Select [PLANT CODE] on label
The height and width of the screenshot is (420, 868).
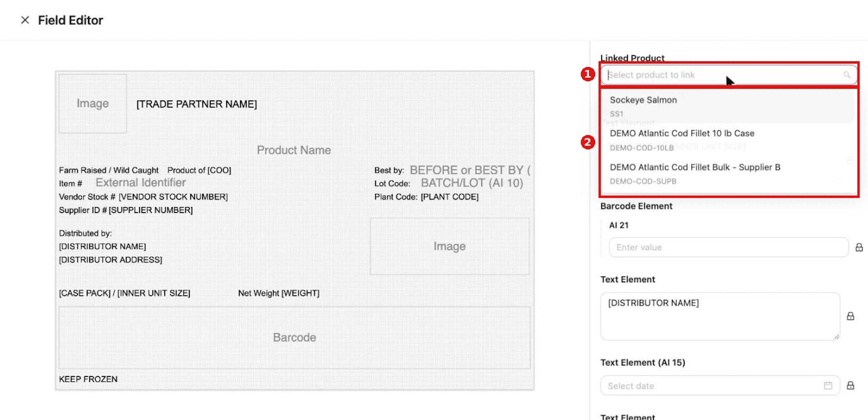coord(450,197)
